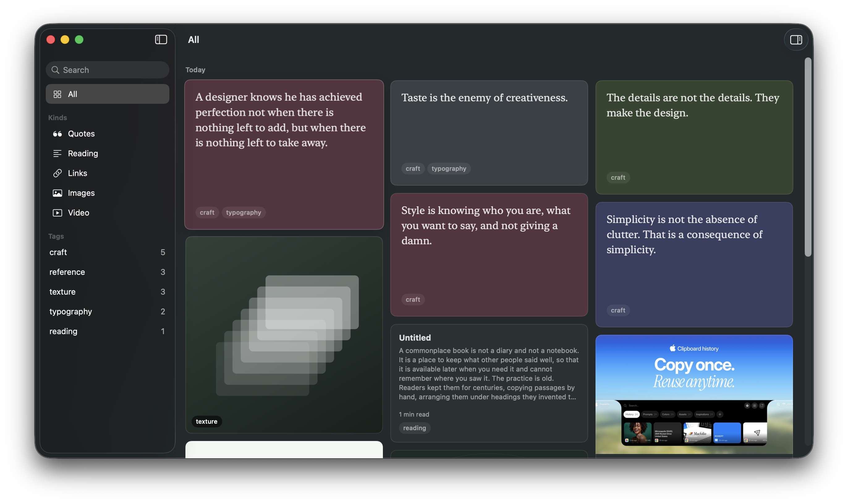The height and width of the screenshot is (504, 848).
Task: Select the All category in the sidebar
Action: (108, 94)
